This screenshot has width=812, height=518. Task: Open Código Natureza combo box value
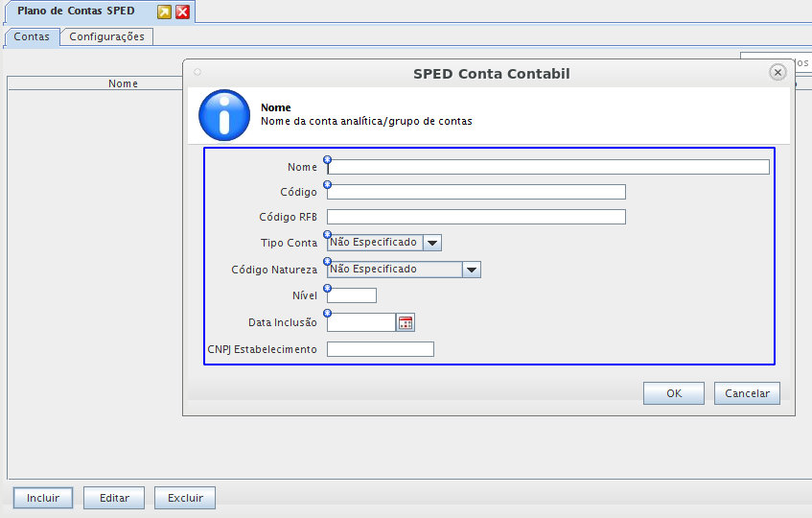coord(395,270)
